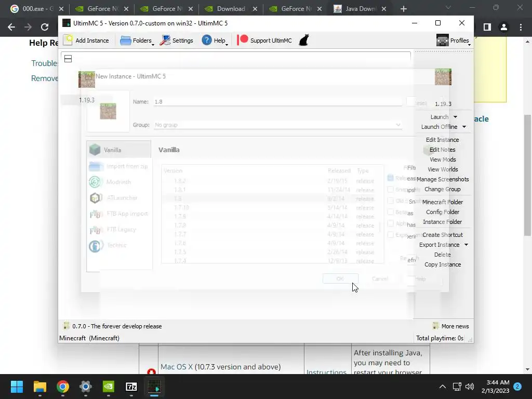This screenshot has width=532, height=399.
Task: Open the Profiles dropdown arrow
Action: click(x=469, y=45)
